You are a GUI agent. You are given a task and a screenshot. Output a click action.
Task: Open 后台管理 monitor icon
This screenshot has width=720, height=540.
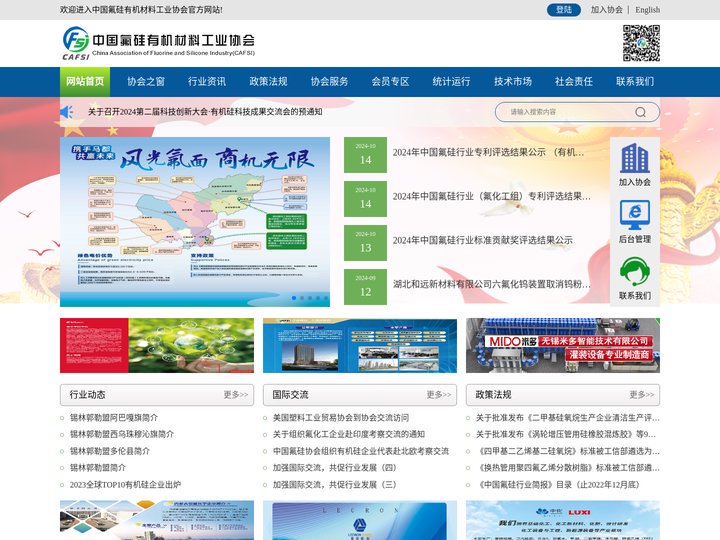pyautogui.click(x=635, y=215)
